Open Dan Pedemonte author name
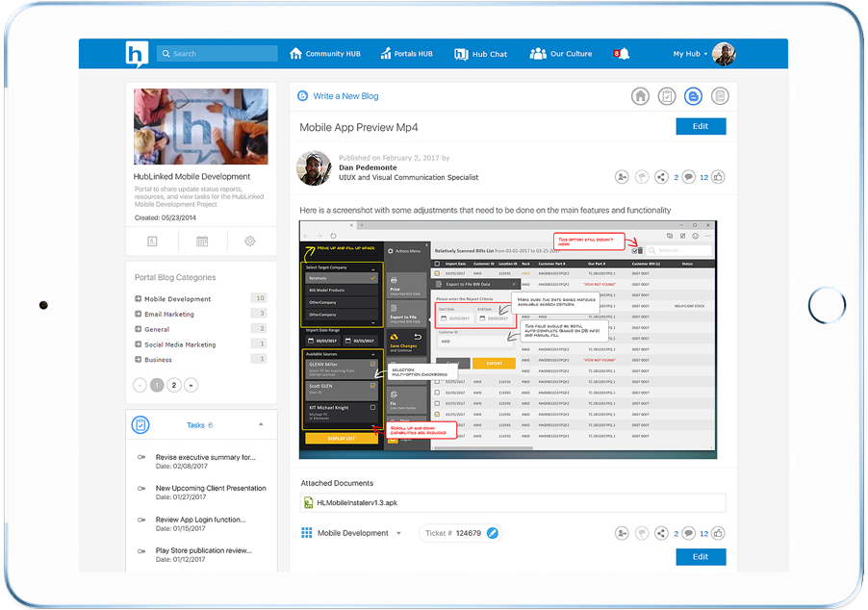 pyautogui.click(x=368, y=167)
